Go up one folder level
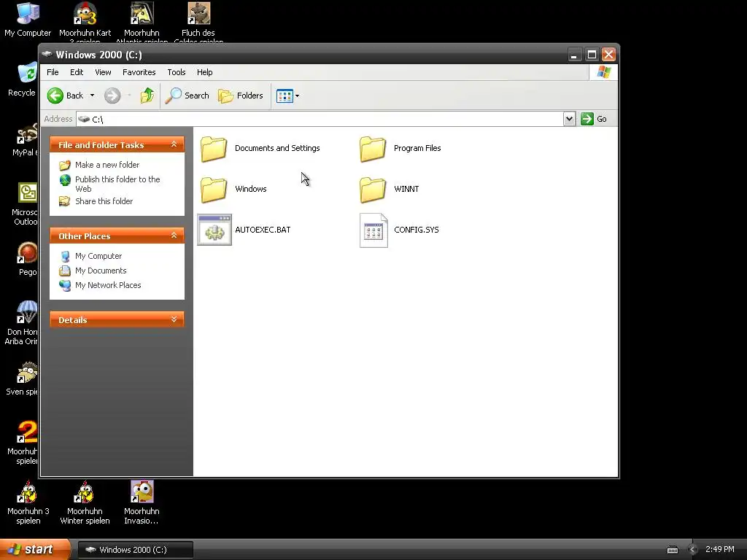Viewport: 747px width, 560px height. click(147, 96)
